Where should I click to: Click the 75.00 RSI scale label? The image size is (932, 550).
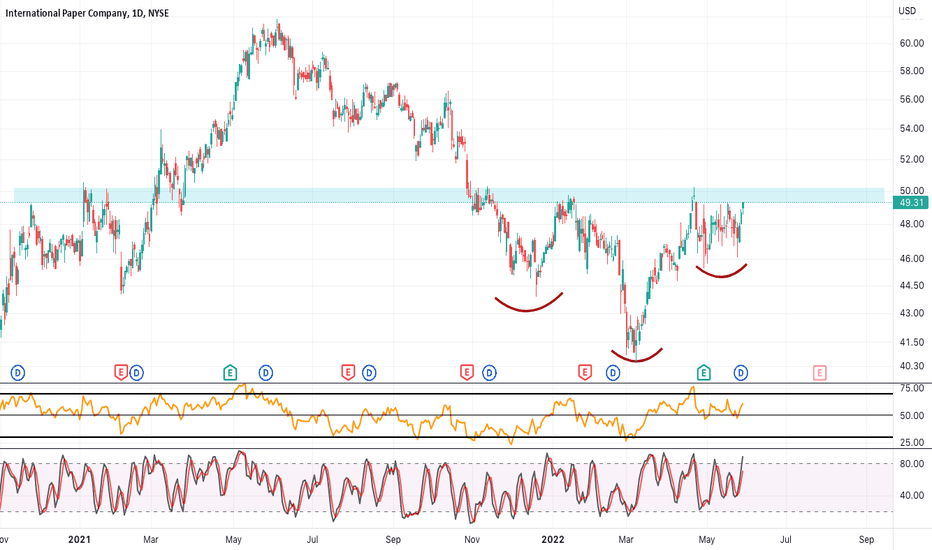point(912,388)
